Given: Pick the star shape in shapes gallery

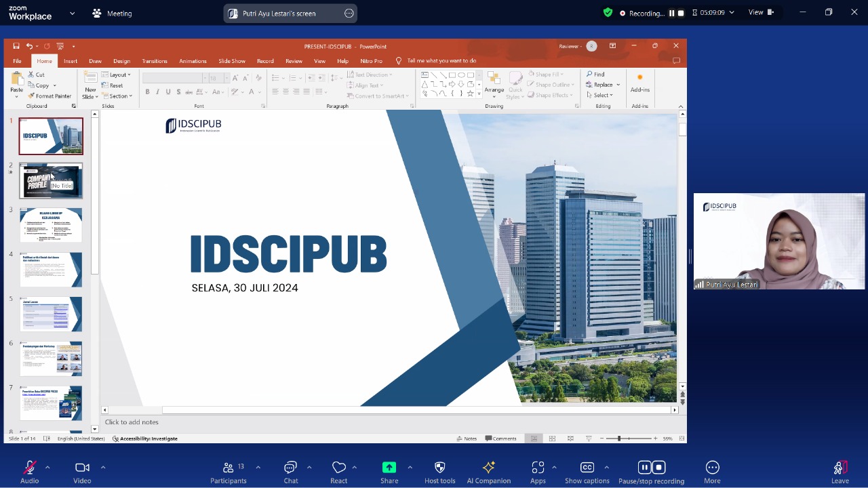Looking at the screenshot, I should point(470,94).
